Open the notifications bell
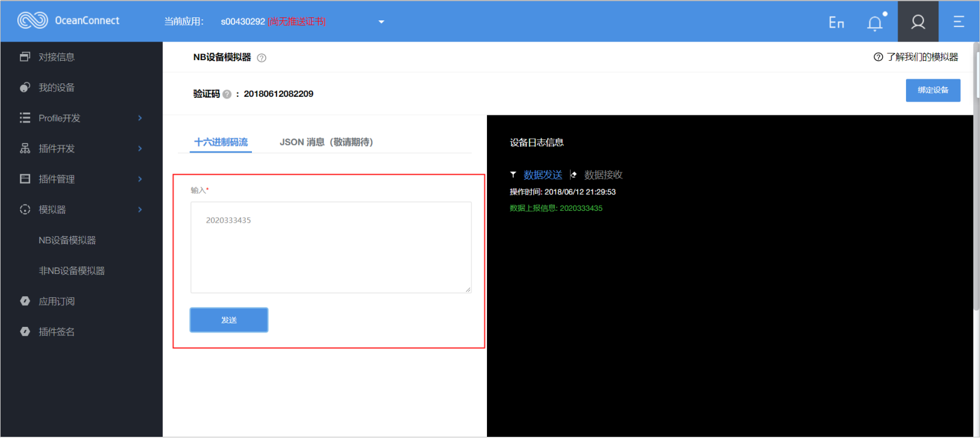Viewport: 980px width, 438px height. click(875, 22)
